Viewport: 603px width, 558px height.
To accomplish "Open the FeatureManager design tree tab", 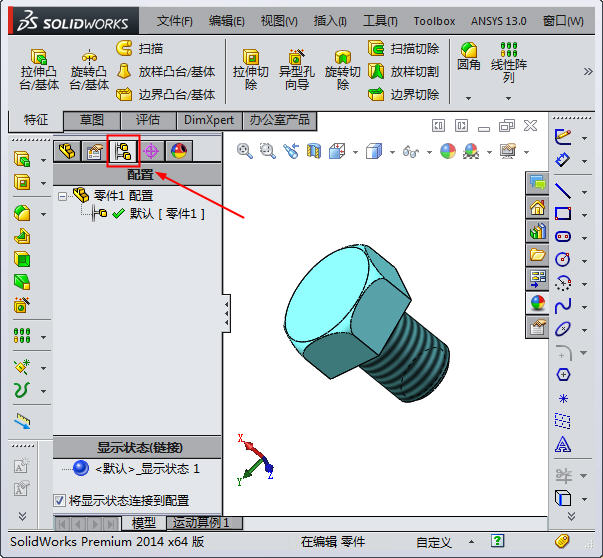I will click(x=67, y=152).
